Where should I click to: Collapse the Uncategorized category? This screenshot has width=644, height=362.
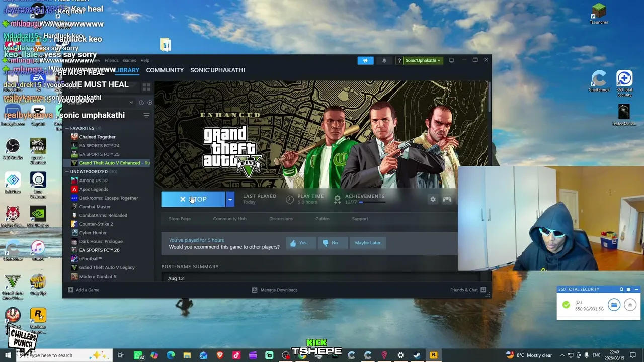tap(67, 172)
